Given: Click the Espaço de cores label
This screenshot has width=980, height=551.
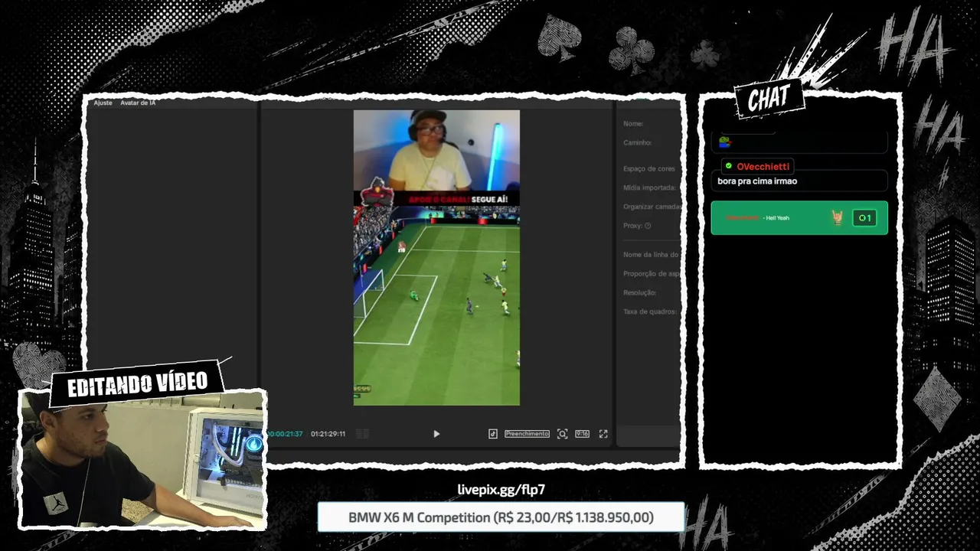Looking at the screenshot, I should (x=649, y=169).
